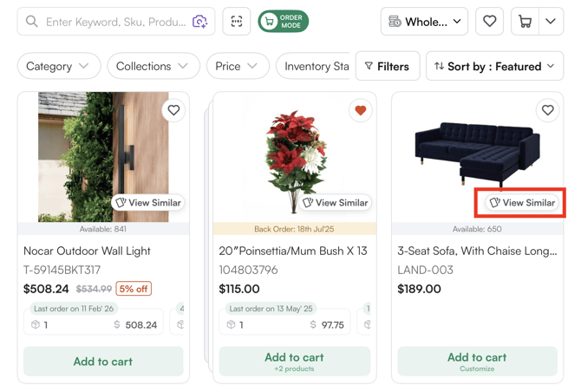This screenshot has width=581, height=392.
Task: Open the Price filter dropdown
Action: click(x=237, y=66)
